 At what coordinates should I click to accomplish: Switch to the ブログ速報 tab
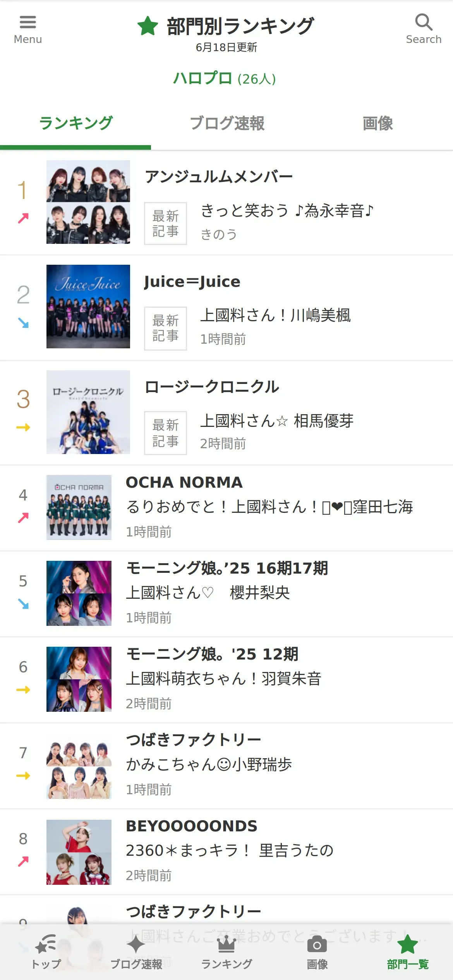tap(227, 123)
